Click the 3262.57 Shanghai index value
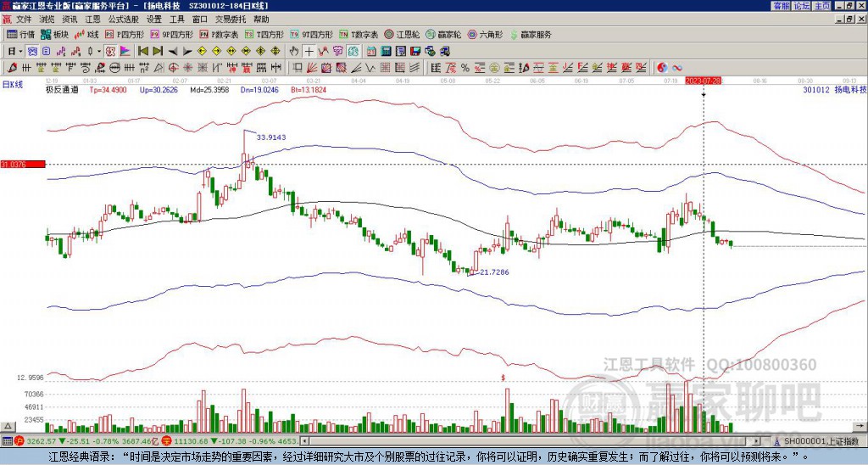Image resolution: width=868 pixels, height=465 pixels. (x=42, y=441)
